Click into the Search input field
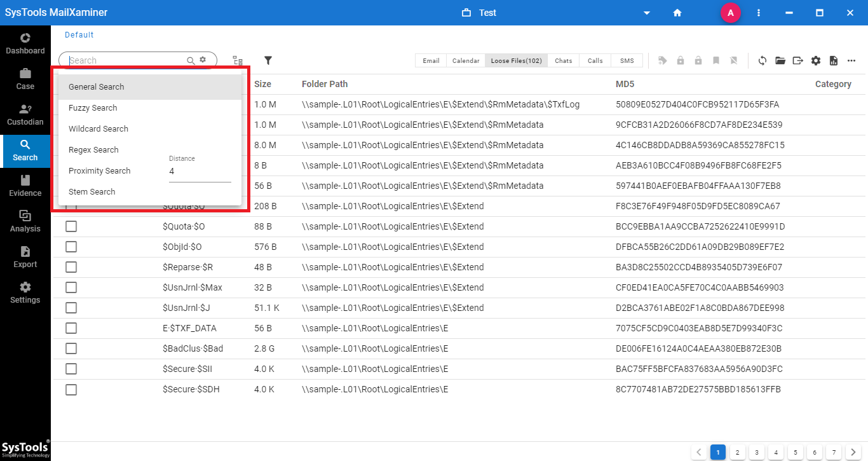The image size is (868, 461). click(127, 60)
